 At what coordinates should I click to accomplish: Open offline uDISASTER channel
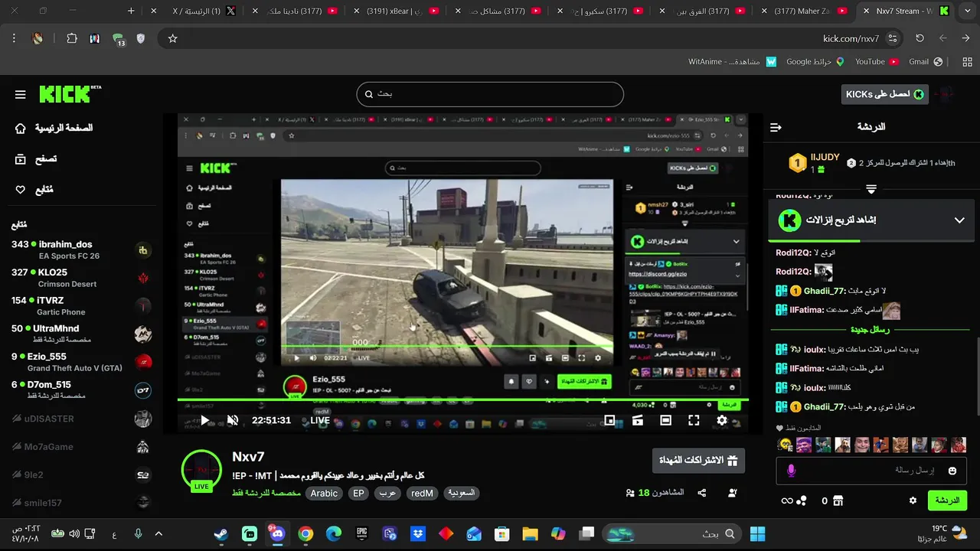(x=81, y=419)
